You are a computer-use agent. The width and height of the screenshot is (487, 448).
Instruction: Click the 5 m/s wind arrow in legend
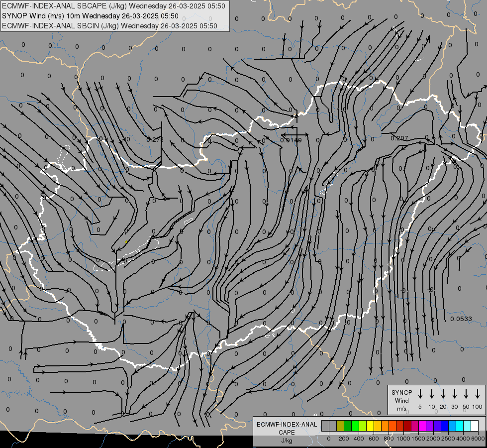coord(420,394)
